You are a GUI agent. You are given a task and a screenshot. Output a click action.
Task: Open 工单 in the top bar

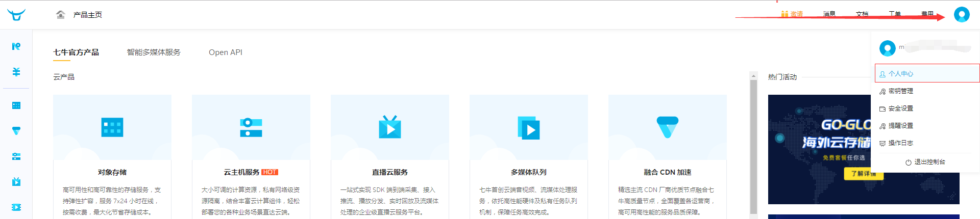click(x=895, y=14)
